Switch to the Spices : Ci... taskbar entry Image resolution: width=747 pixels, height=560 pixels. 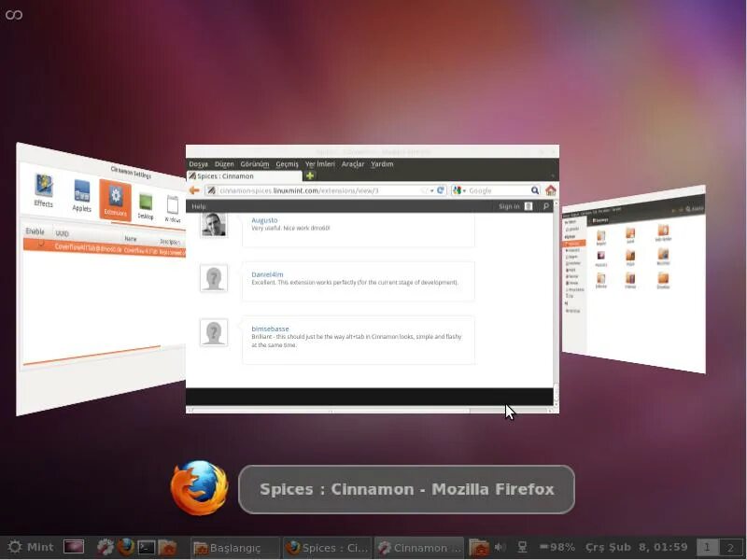coord(328,548)
